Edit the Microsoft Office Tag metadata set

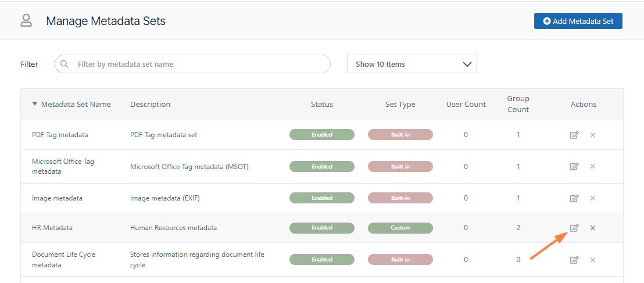click(x=574, y=167)
